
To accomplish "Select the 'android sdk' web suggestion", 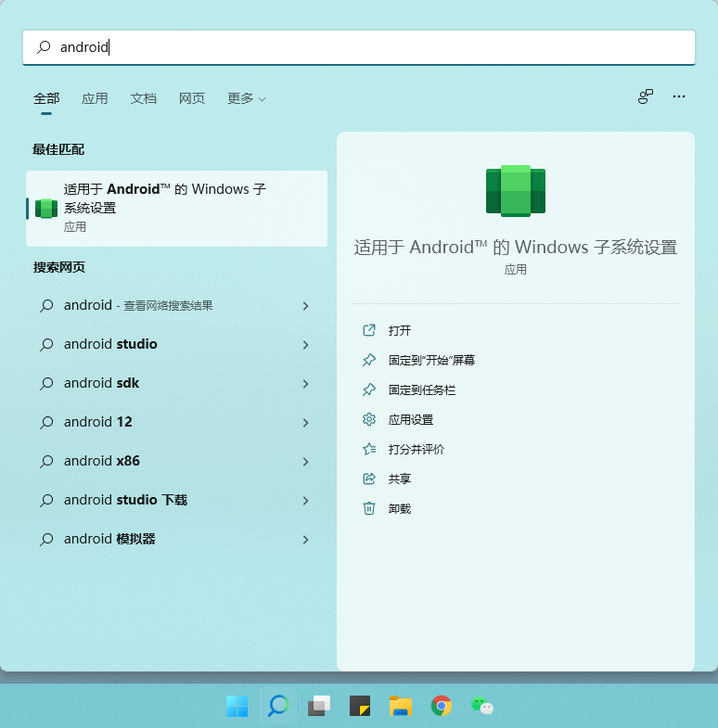I will coord(176,384).
